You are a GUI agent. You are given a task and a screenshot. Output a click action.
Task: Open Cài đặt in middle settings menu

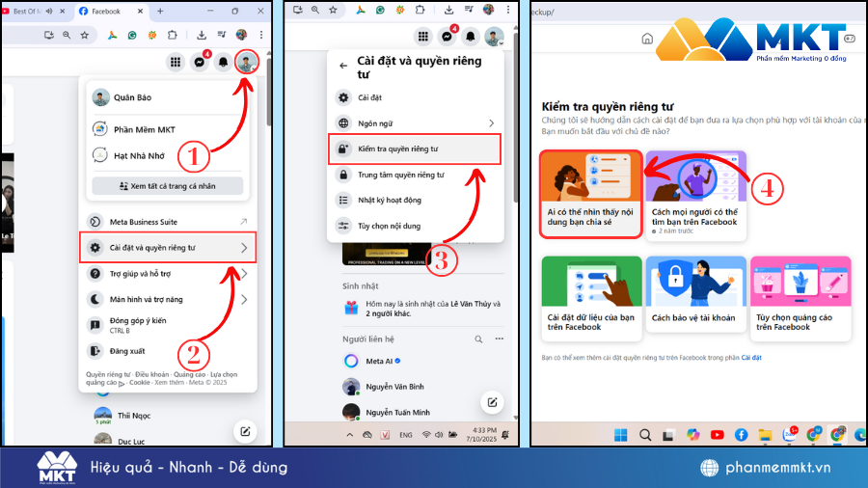click(x=415, y=97)
